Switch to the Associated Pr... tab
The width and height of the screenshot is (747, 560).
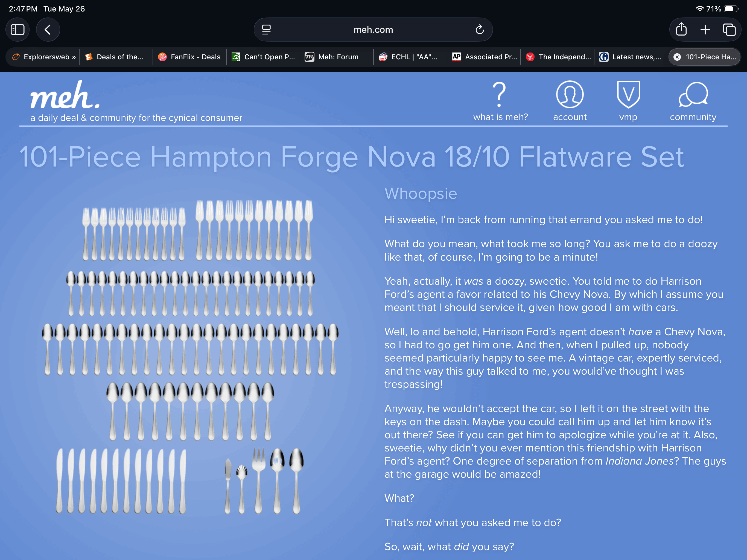[484, 57]
